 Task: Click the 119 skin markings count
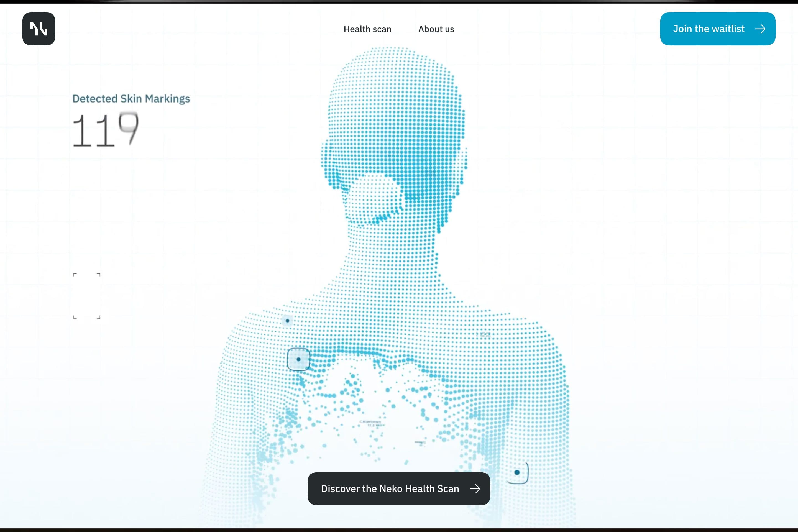coord(106,130)
